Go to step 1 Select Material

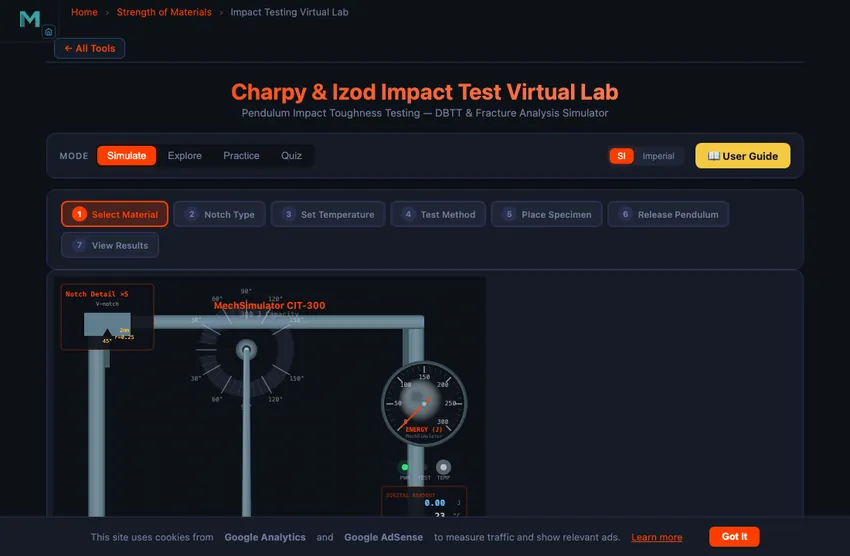click(x=114, y=214)
